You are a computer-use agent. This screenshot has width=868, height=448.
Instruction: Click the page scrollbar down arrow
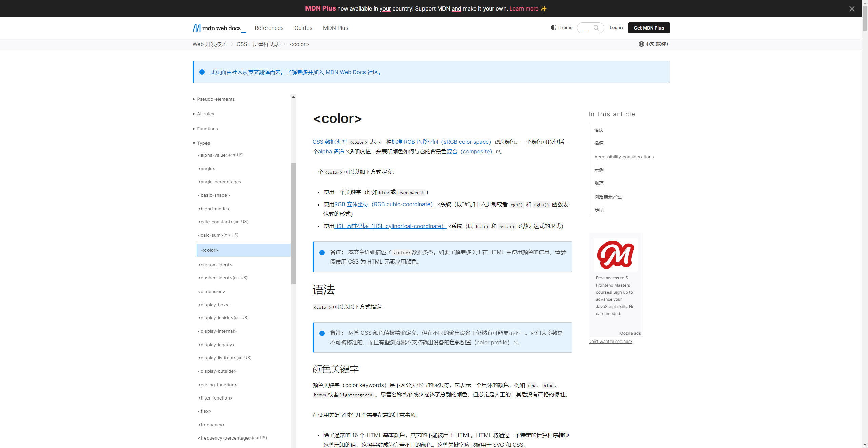point(865,445)
